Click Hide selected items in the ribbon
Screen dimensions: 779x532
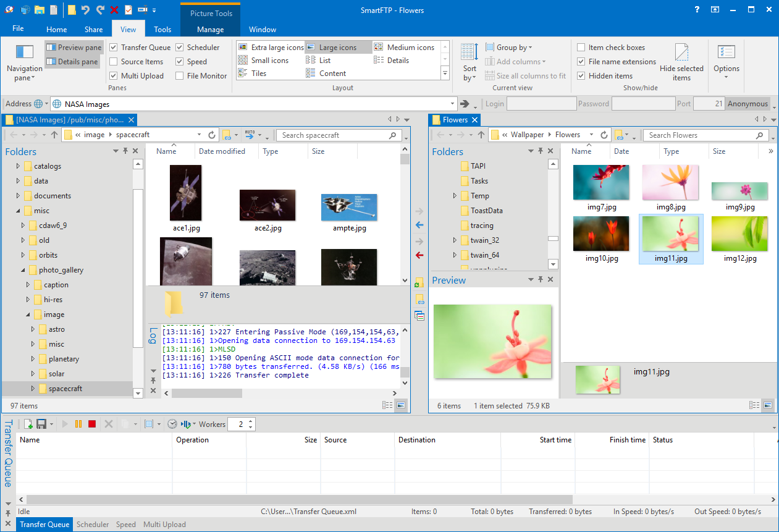[x=681, y=61]
